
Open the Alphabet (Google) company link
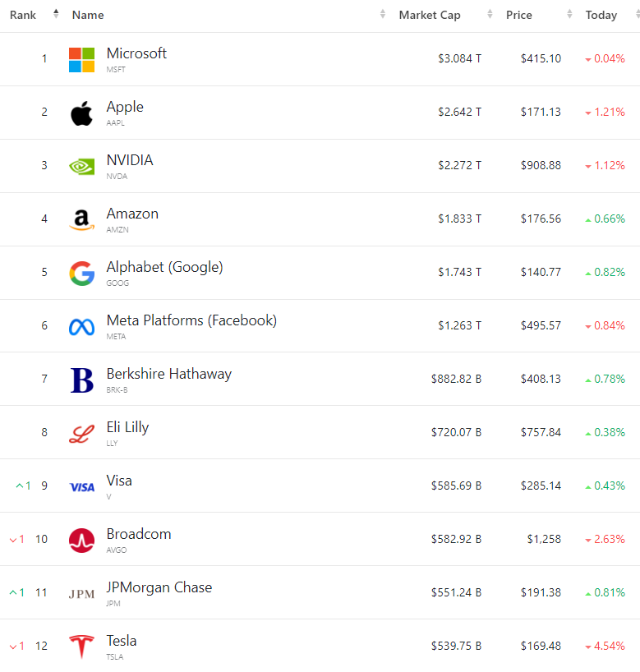click(164, 267)
